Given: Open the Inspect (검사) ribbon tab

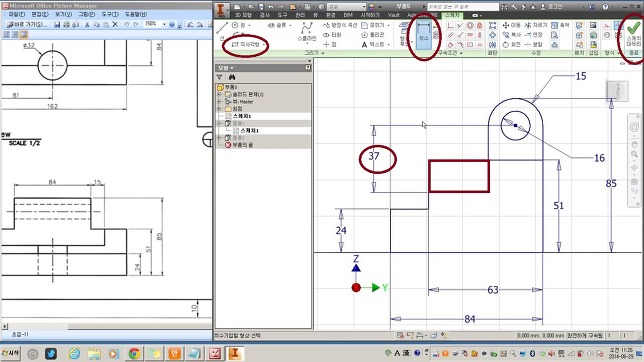Looking at the screenshot, I should (x=265, y=15).
